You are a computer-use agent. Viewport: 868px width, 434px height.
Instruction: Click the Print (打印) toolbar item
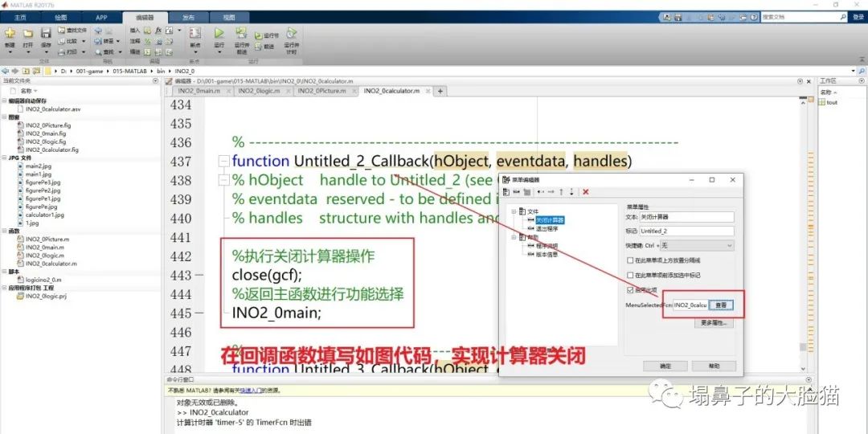72,51
